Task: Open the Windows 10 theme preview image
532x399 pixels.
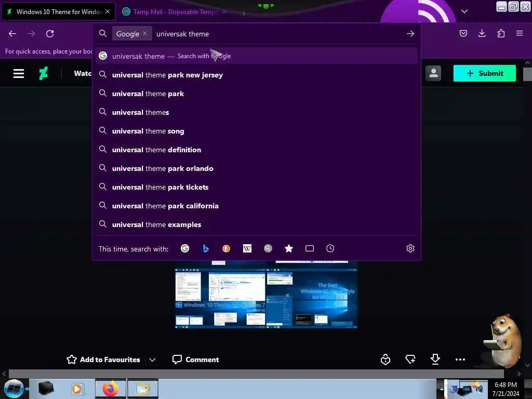Action: (266, 295)
